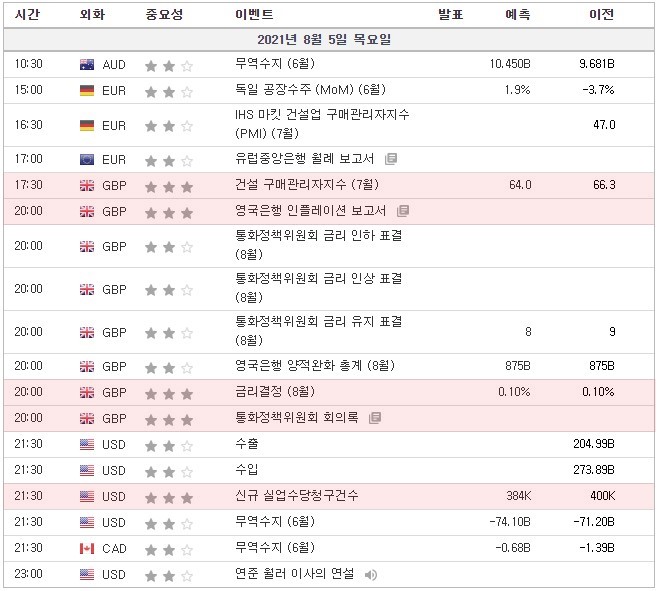Click the 예측 column header
Viewport: 657px width, 591px height.
pos(517,15)
